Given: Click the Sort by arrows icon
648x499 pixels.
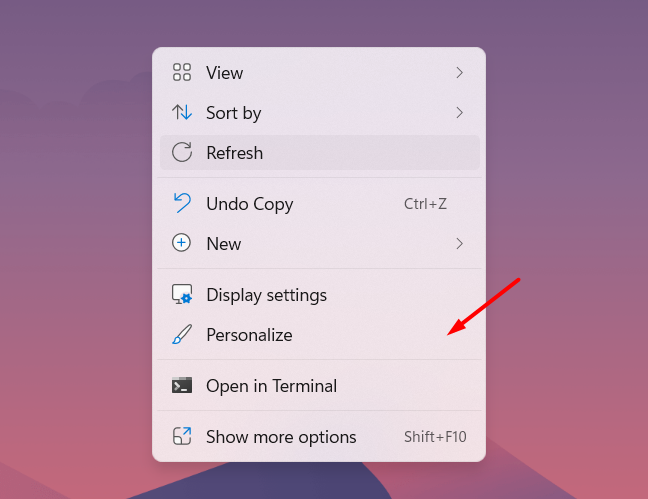Looking at the screenshot, I should [x=182, y=112].
